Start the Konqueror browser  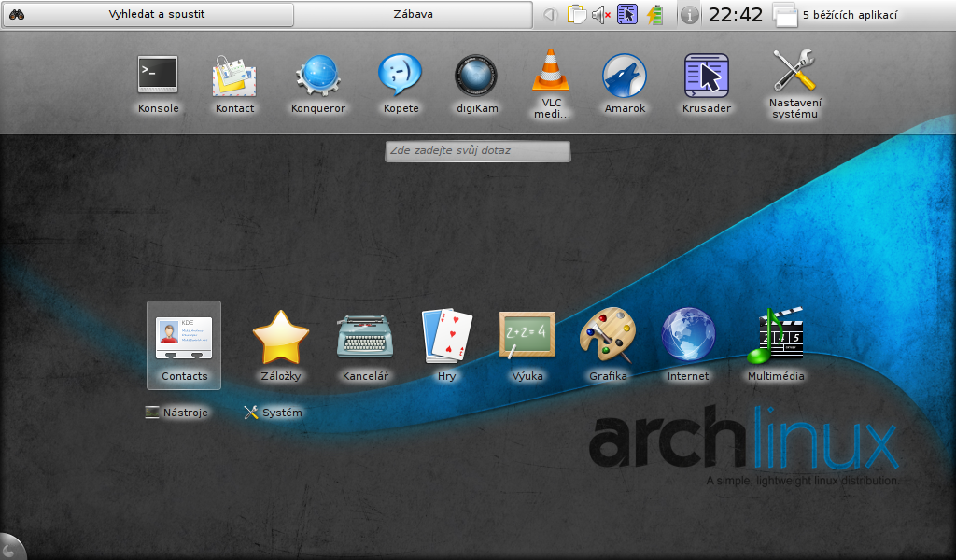pos(317,83)
